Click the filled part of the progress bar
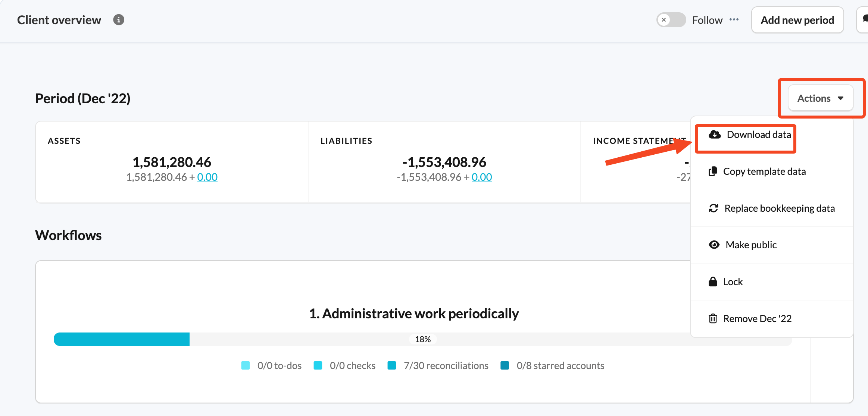This screenshot has height=416, width=868. pos(122,339)
